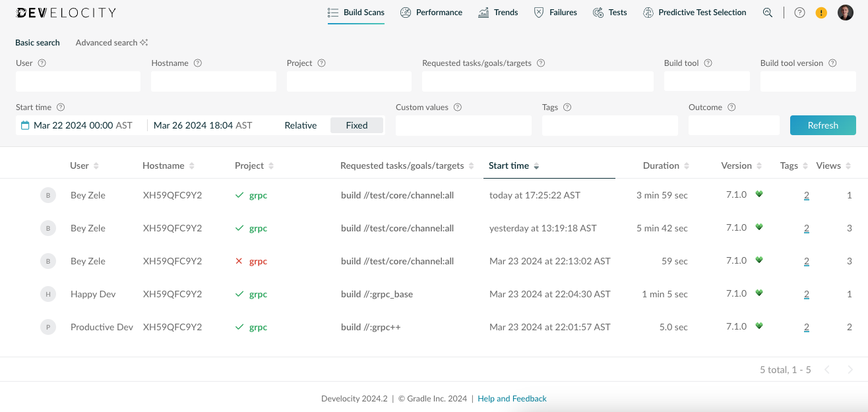Open the help question mark icon

800,12
